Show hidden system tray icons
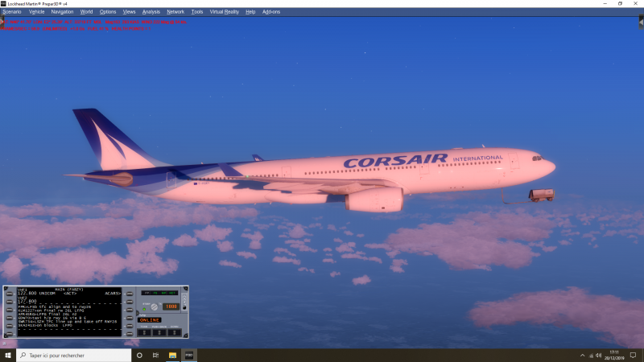644x362 pixels. [582, 356]
